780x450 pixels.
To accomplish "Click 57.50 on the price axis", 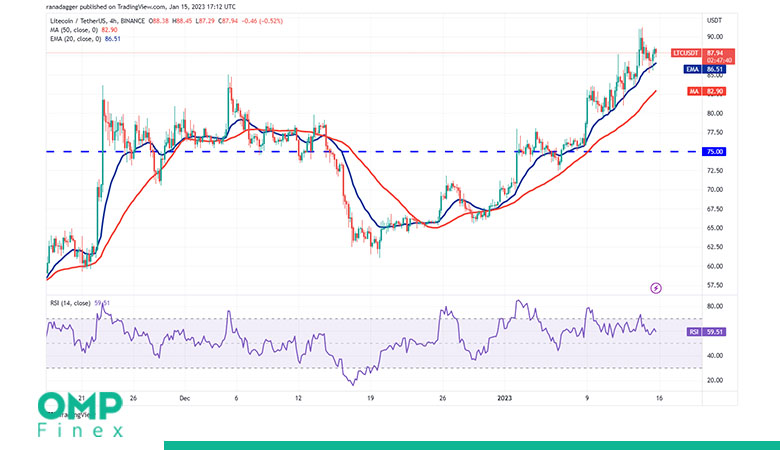I will (x=715, y=285).
